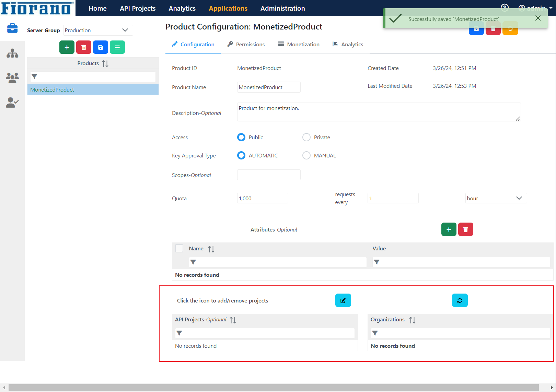Open Administration in top navigation
This screenshot has height=392, width=556.
click(283, 8)
